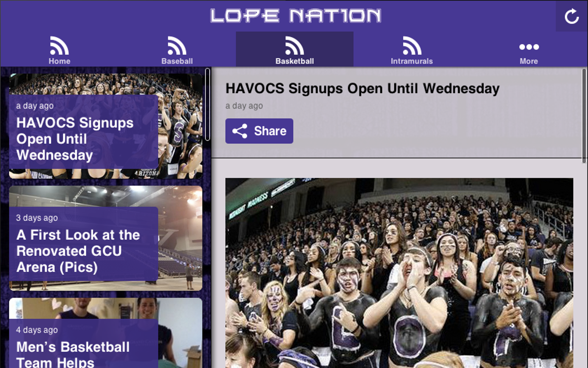Switch to the Intramurals tab label
Screen dimensions: 588x368
pyautogui.click(x=412, y=61)
